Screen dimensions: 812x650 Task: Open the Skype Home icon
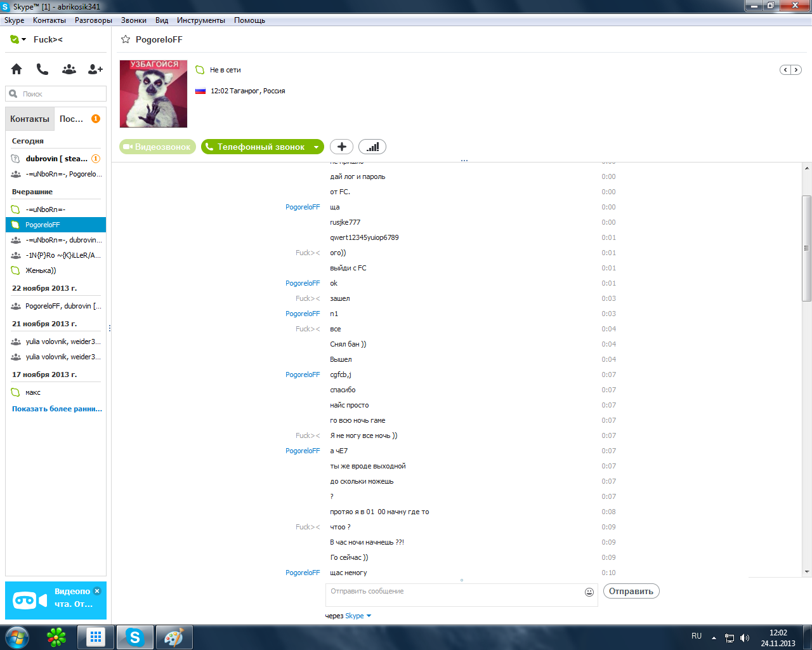[x=16, y=69]
